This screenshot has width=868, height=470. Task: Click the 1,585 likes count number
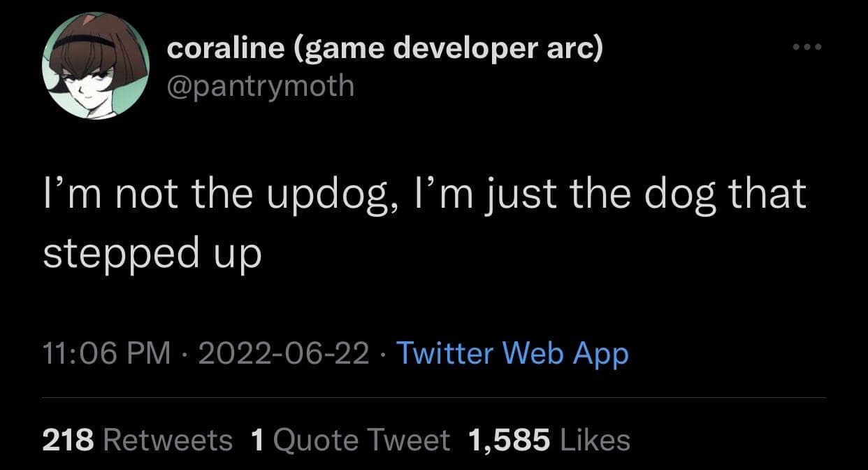(x=509, y=440)
